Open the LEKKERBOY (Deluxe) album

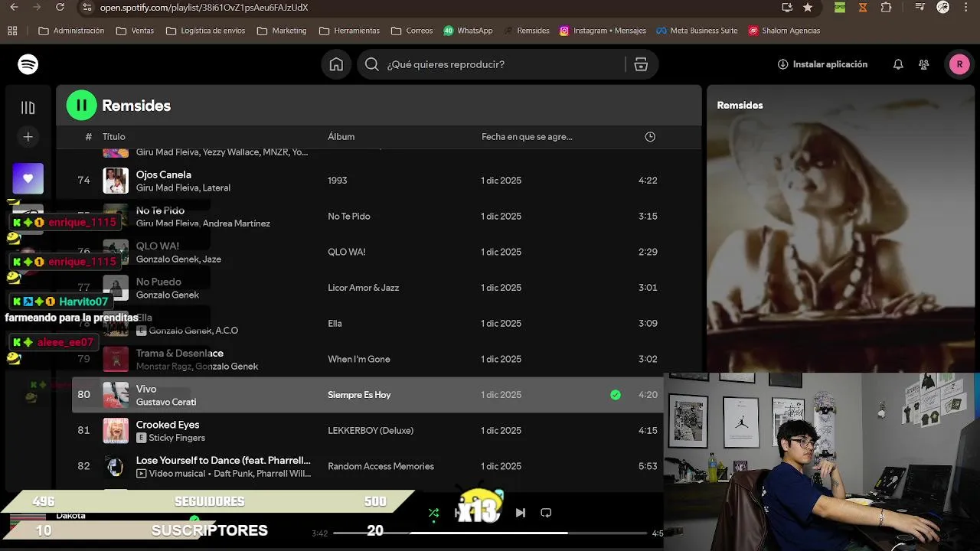click(371, 431)
